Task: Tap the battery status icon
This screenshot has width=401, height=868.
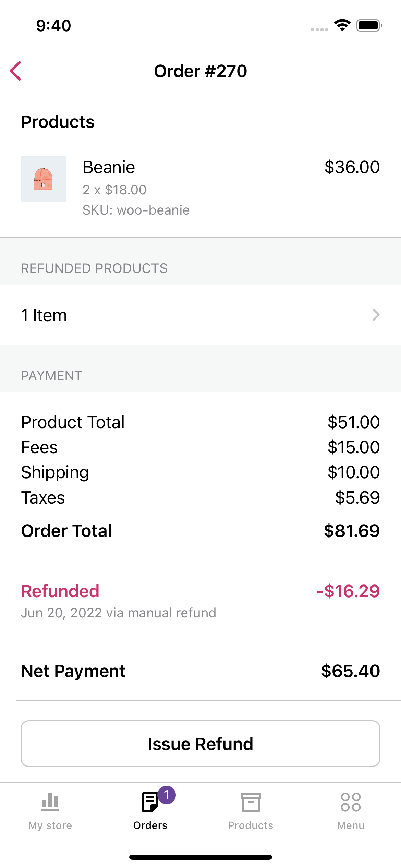Action: click(369, 25)
